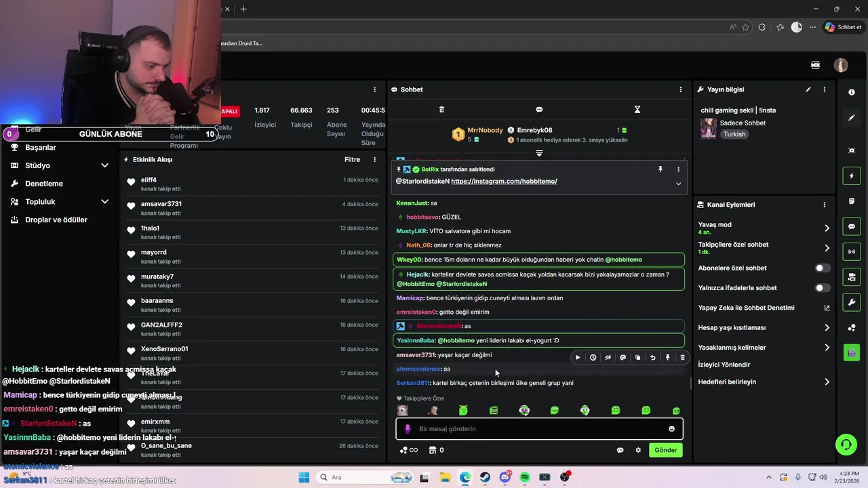Click the info icon in right sidebar
Viewport: 868px width, 488px height.
[852, 92]
